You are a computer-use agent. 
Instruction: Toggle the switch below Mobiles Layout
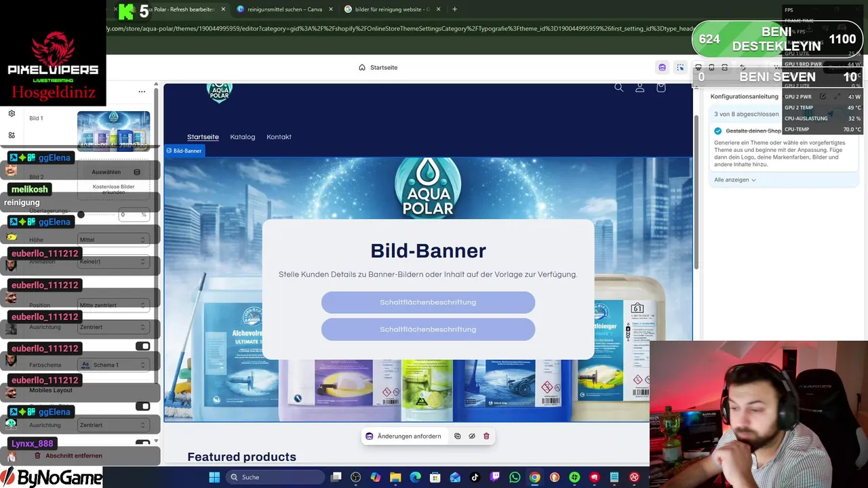coord(142,406)
